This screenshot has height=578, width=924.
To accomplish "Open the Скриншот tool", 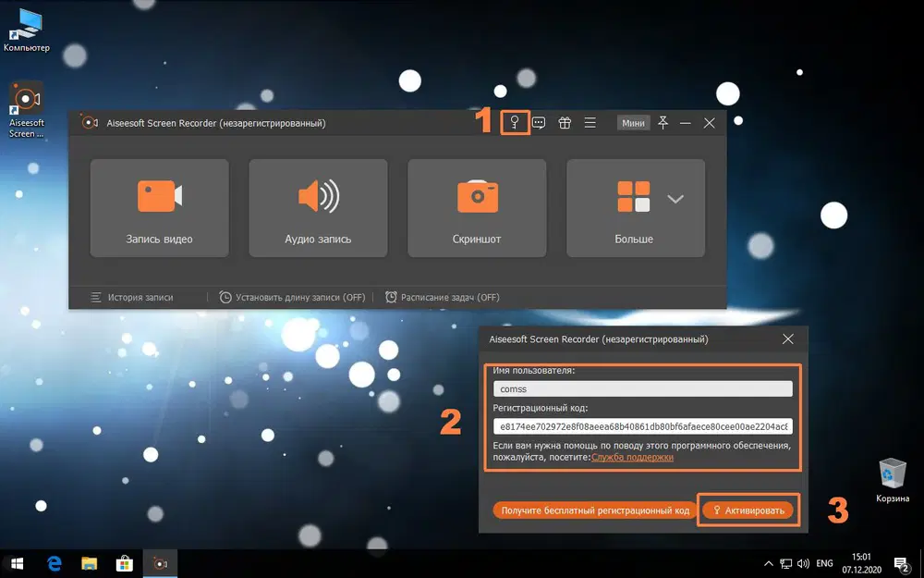I will click(477, 205).
